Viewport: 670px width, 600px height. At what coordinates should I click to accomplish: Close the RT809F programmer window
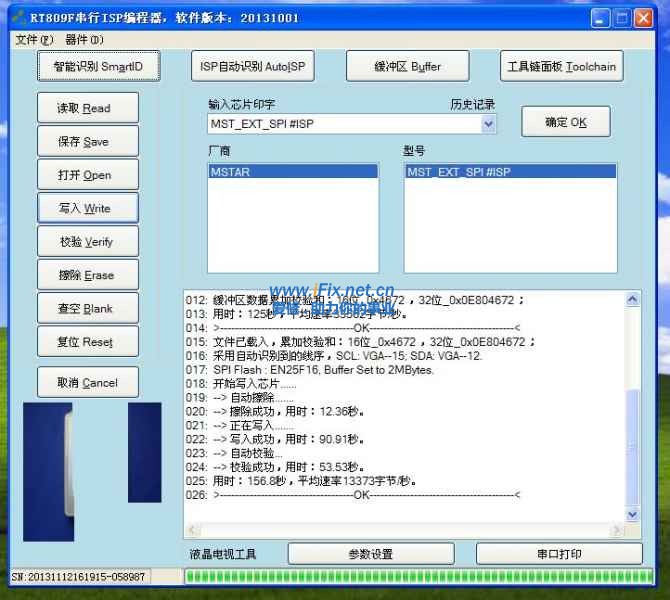click(644, 18)
